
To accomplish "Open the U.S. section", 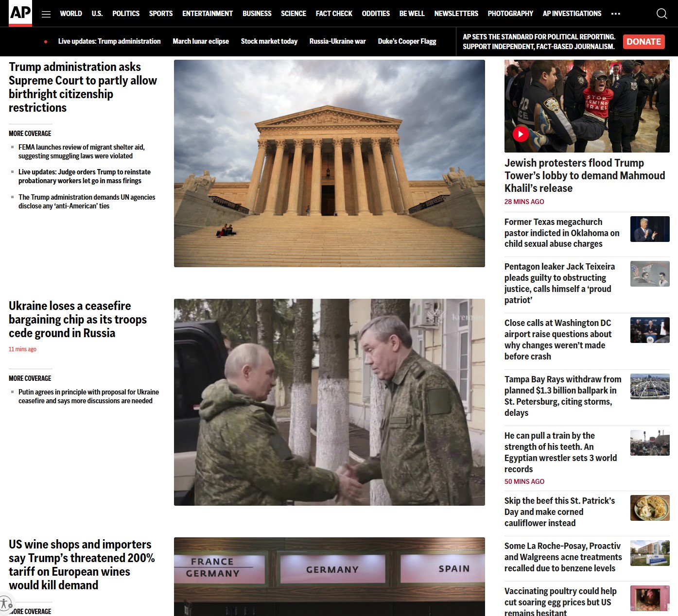I will point(97,14).
